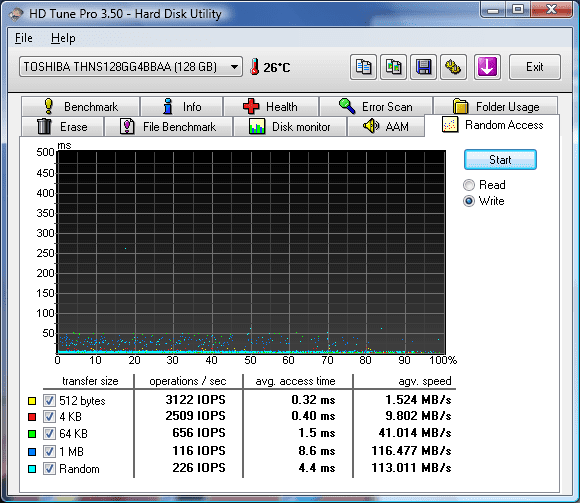Click the copy info to clipboard icon
Image resolution: width=580 pixels, height=503 pixels.
coord(363,67)
